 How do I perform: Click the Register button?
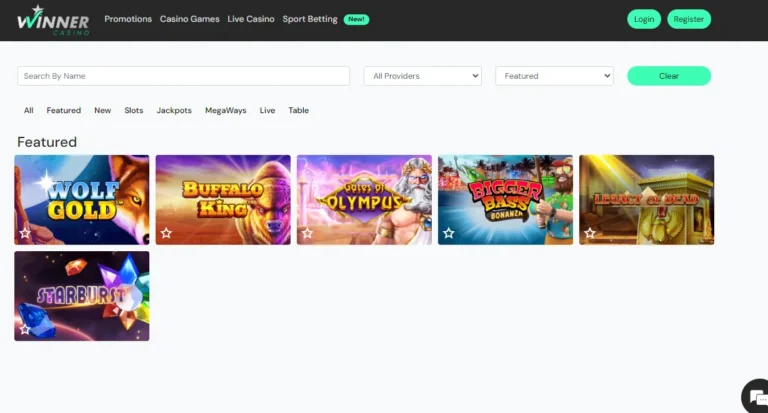pos(689,19)
